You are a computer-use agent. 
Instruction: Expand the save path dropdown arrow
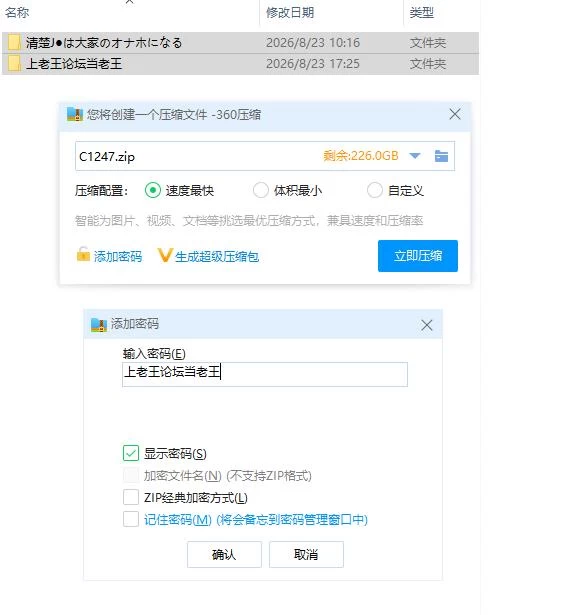click(415, 156)
